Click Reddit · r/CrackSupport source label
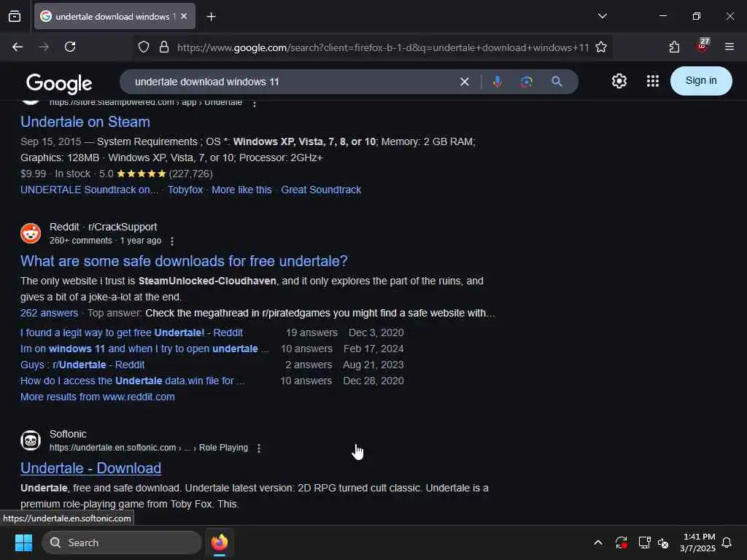 click(x=103, y=227)
